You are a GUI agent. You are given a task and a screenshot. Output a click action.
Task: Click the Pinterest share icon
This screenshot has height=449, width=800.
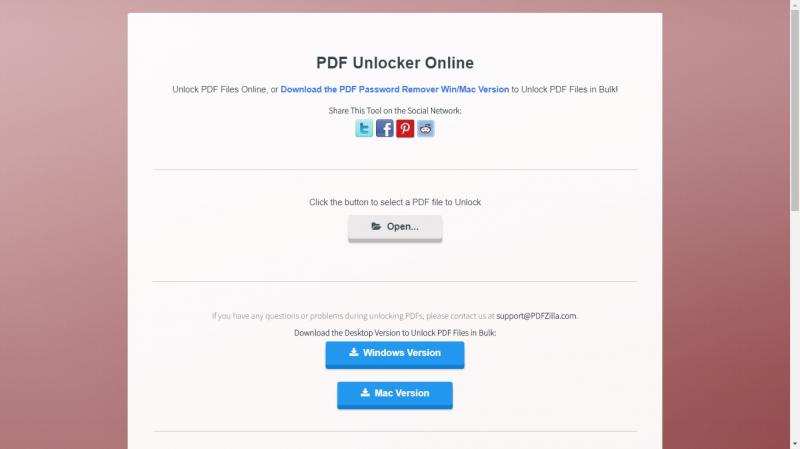[405, 129]
